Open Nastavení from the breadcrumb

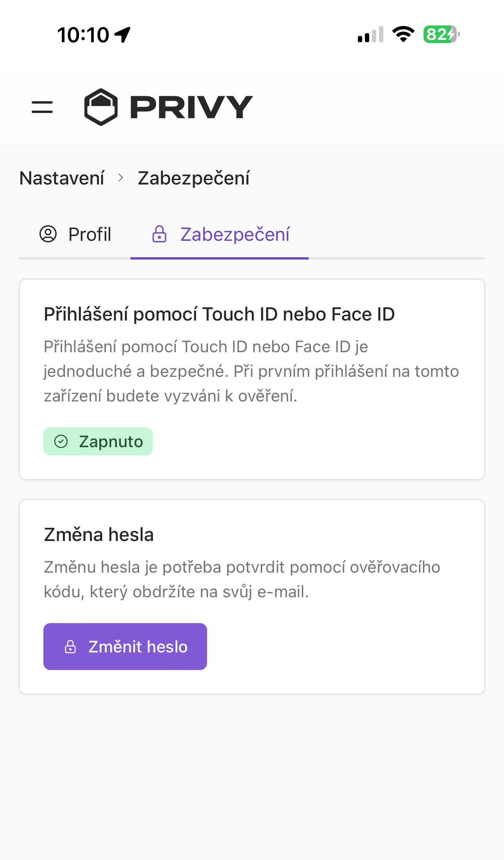tap(63, 177)
